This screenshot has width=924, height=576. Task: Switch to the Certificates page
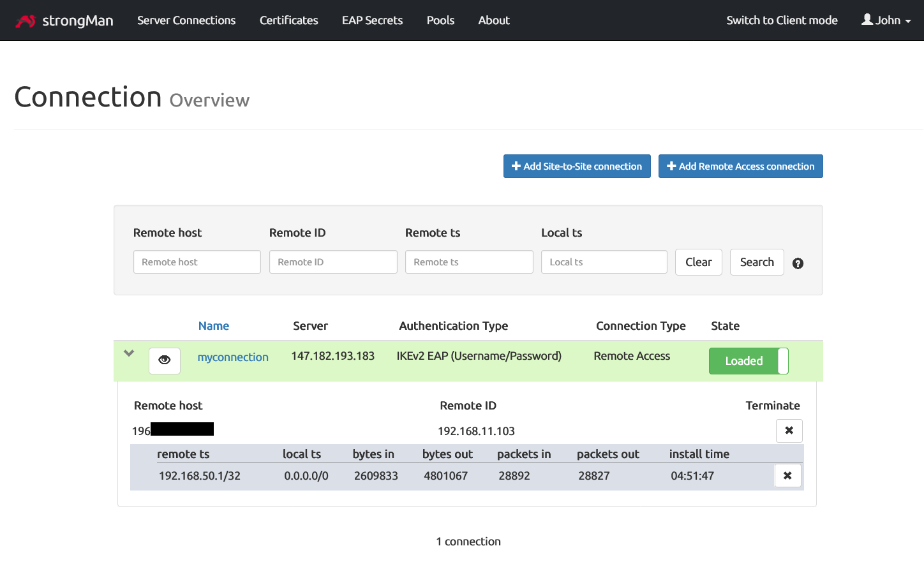coord(288,20)
